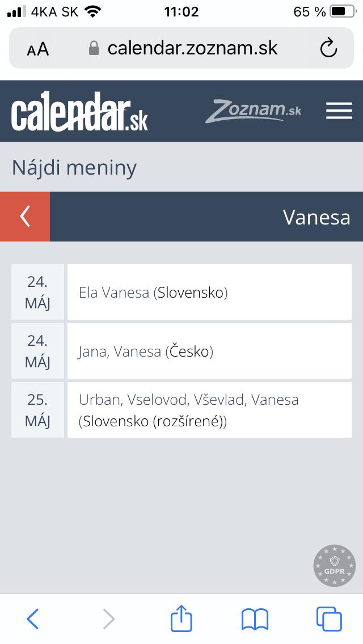This screenshot has width=363, height=644.
Task: Tap the red back arrow button
Action: [x=25, y=217]
